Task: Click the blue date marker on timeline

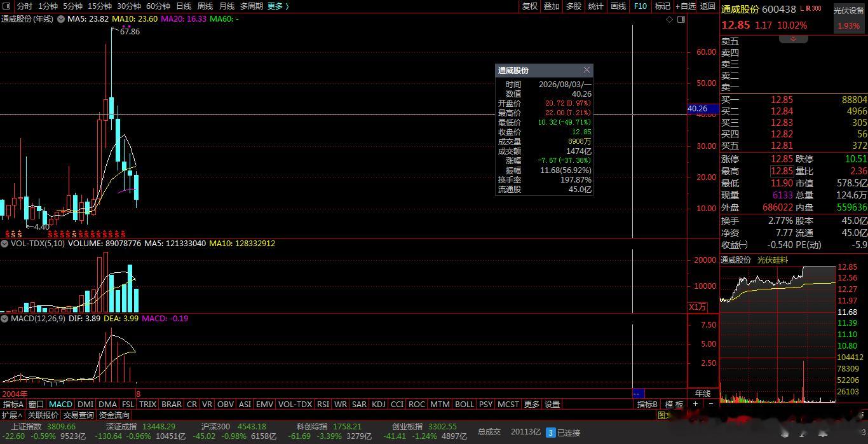Action: (638, 394)
